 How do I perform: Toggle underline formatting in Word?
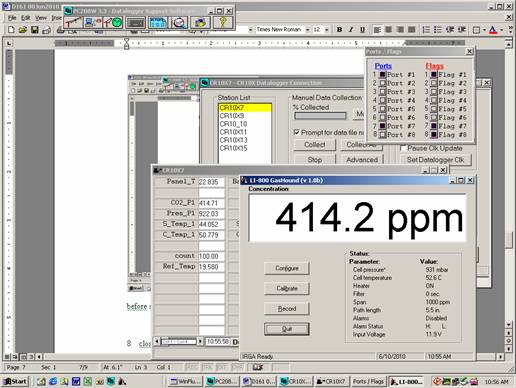[x=362, y=30]
